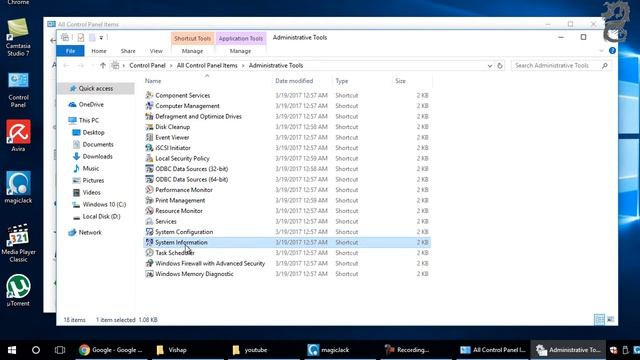Sort by the Size column header
The image size is (640, 360).
click(400, 81)
